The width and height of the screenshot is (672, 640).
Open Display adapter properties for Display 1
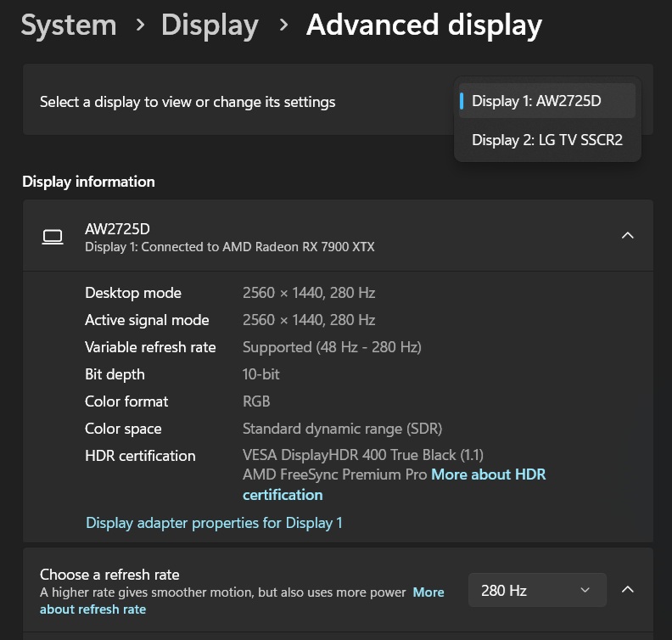pyautogui.click(x=214, y=523)
